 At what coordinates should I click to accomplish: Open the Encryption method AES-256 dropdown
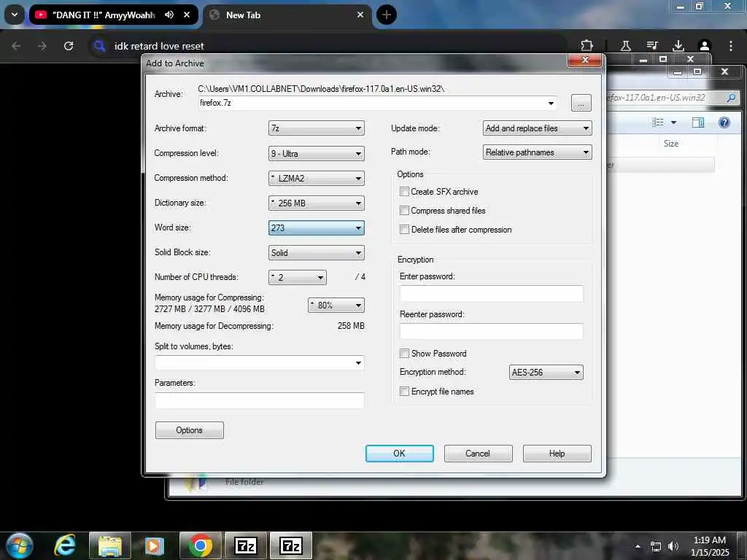546,372
